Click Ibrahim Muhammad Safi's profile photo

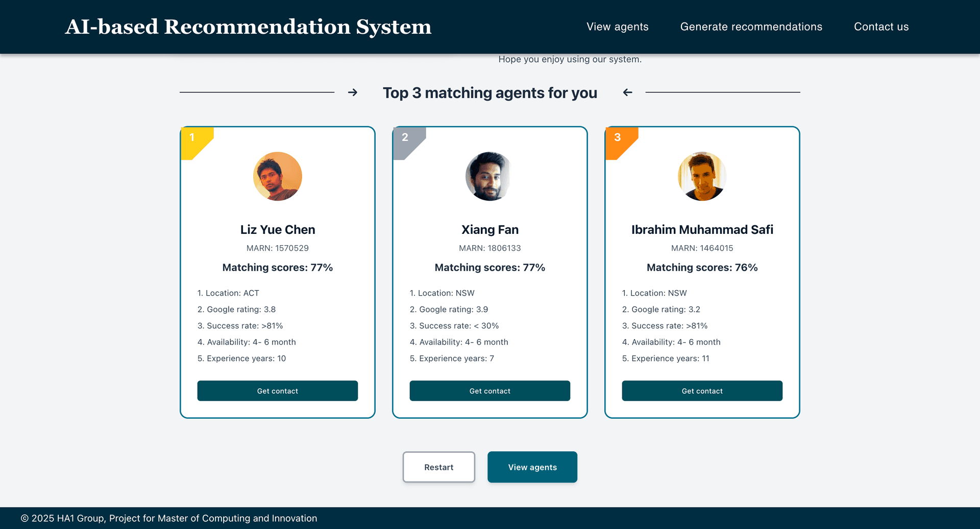(702, 176)
